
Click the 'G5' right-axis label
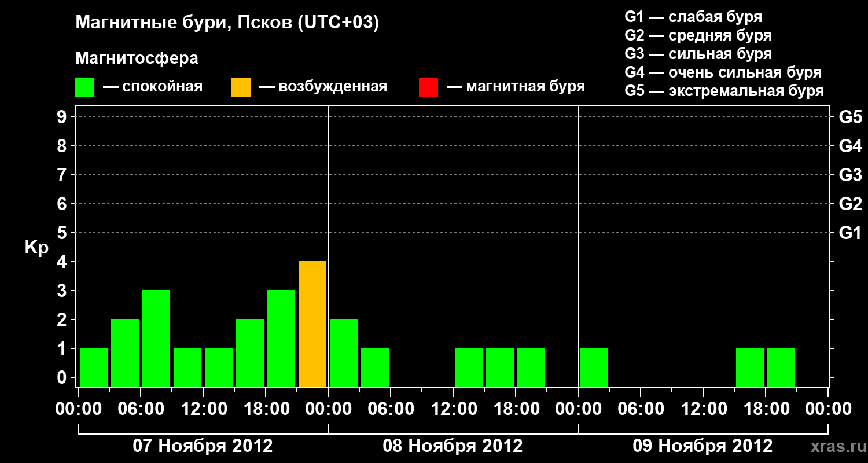[x=850, y=117]
